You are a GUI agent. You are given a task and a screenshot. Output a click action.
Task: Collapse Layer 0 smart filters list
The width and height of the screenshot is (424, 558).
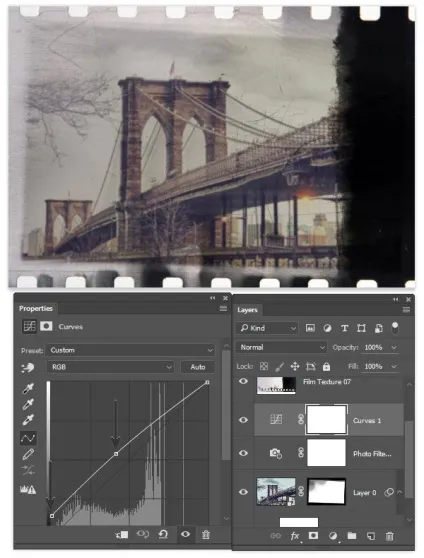pyautogui.click(x=400, y=492)
